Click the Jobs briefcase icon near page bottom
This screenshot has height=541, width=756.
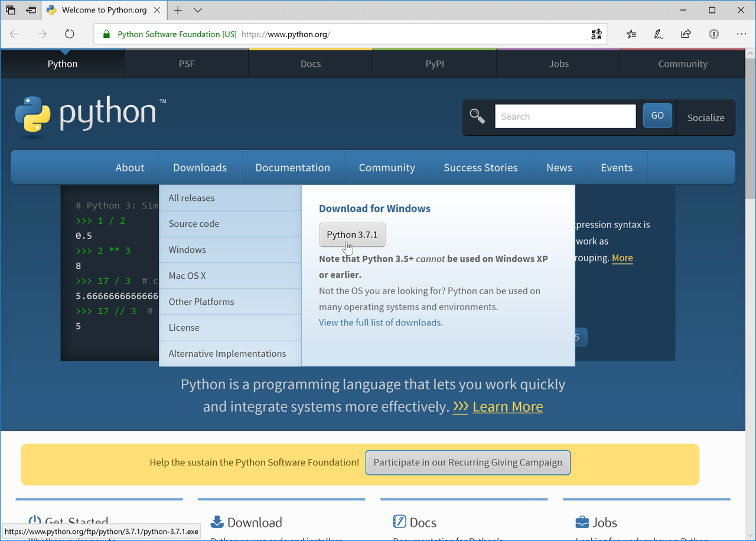pos(581,522)
